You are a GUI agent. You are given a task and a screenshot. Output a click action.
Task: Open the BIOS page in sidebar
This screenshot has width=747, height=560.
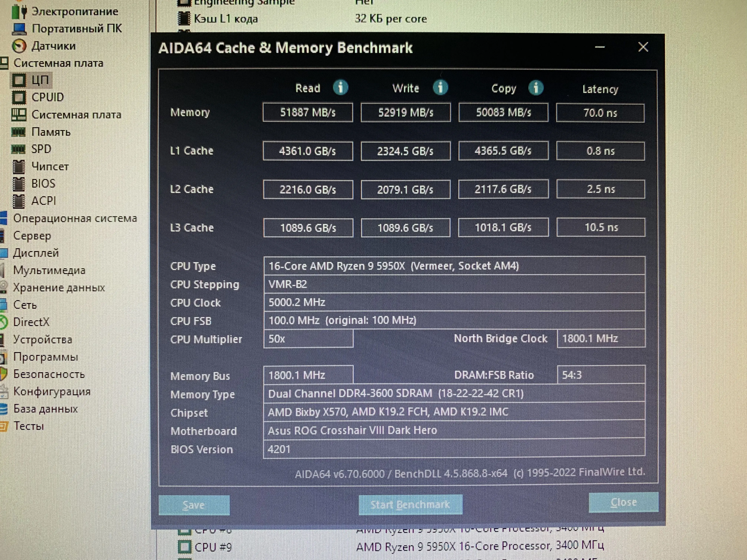point(43,183)
